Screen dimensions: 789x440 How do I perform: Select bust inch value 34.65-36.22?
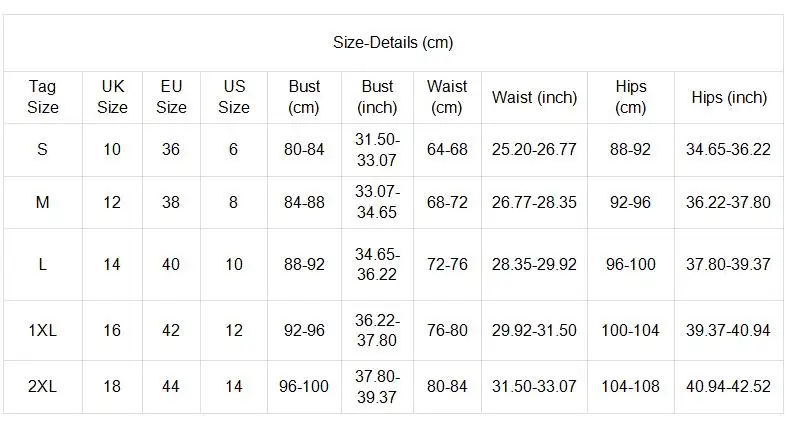[377, 264]
